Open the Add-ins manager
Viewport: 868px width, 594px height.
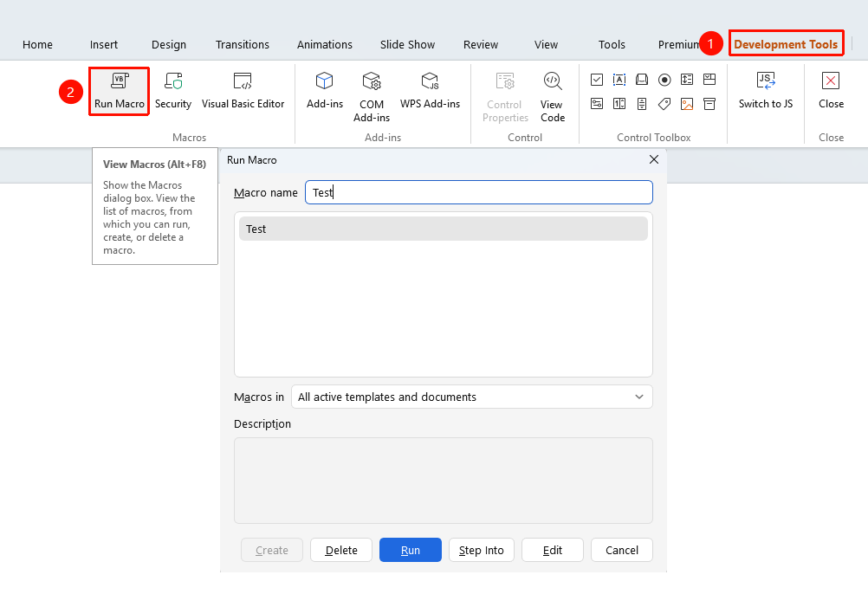tap(325, 91)
